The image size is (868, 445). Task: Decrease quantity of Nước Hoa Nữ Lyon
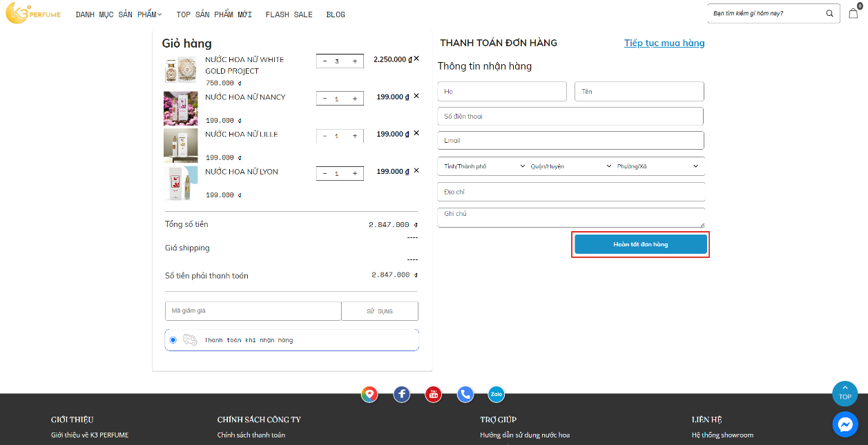click(325, 174)
